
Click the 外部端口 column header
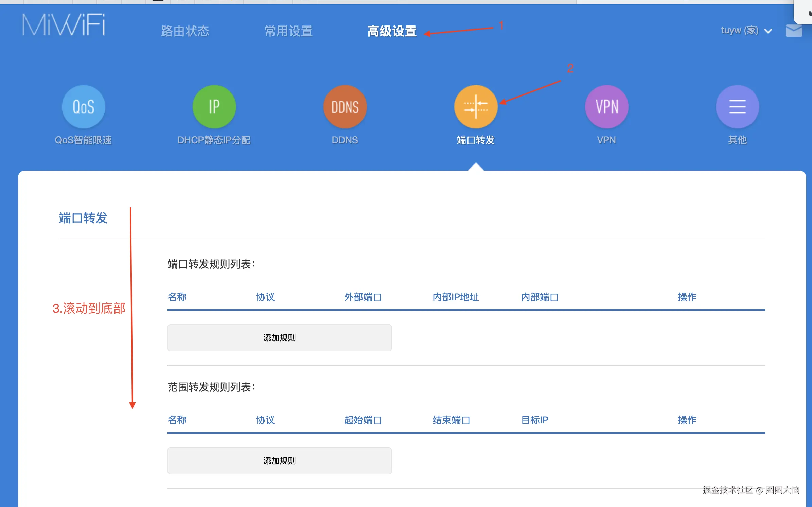363,297
